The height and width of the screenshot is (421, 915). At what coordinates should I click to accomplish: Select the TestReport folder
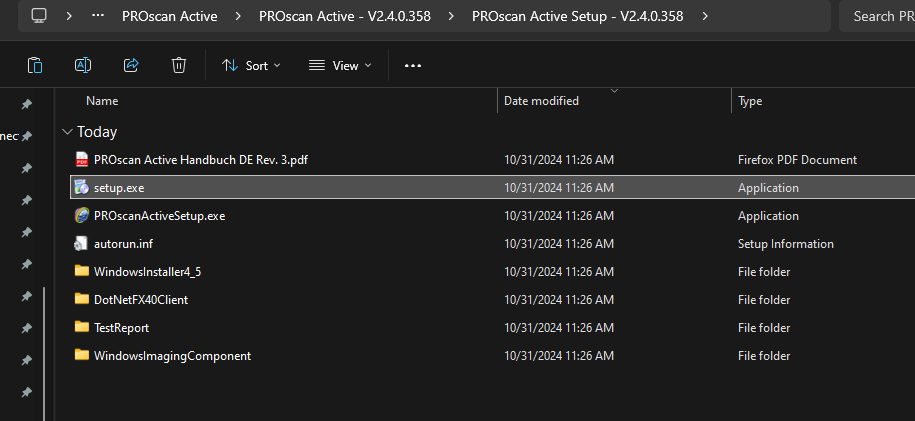click(121, 328)
